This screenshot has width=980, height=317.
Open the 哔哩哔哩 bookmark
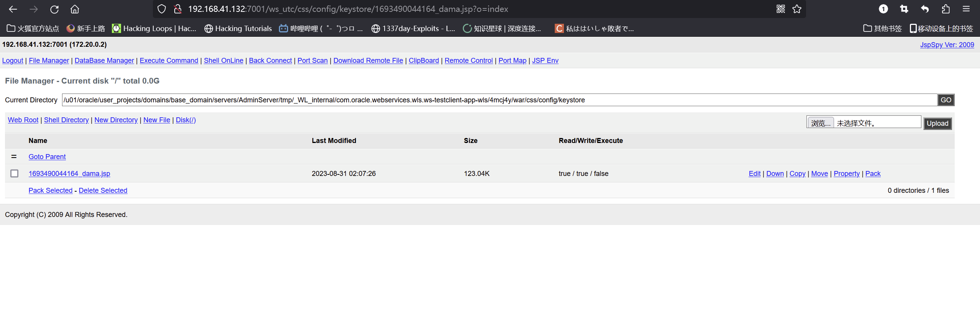pos(321,28)
